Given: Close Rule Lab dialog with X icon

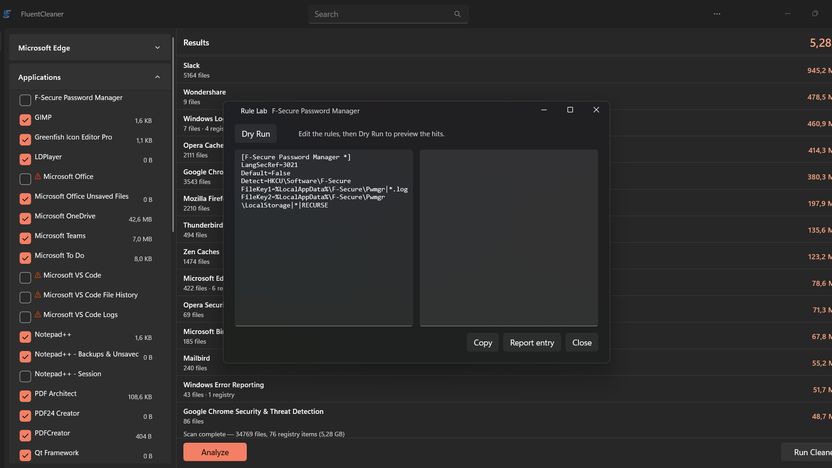Looking at the screenshot, I should [x=596, y=110].
